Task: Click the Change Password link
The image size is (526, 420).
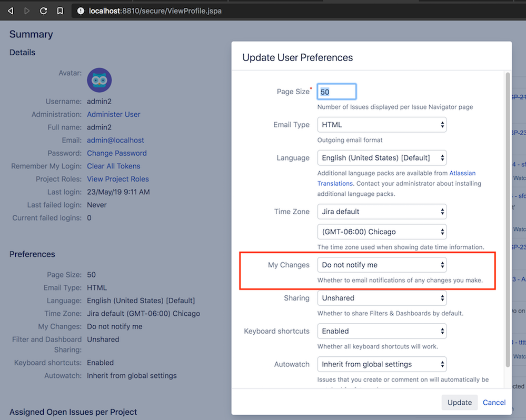Action: click(x=117, y=153)
